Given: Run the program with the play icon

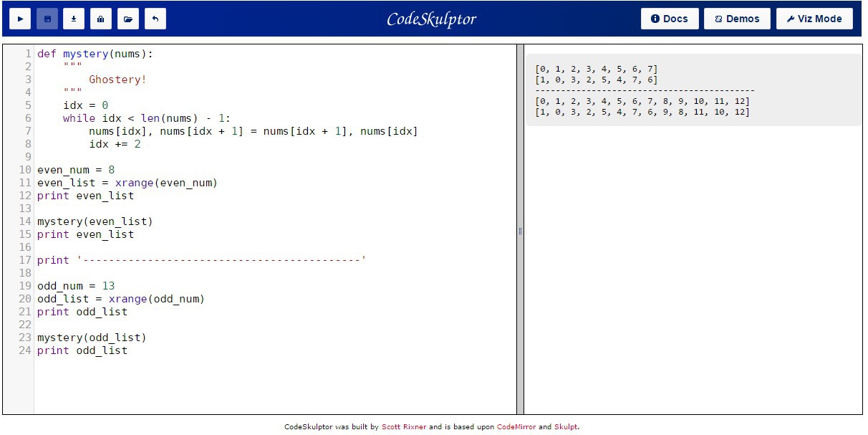Looking at the screenshot, I should (20, 19).
